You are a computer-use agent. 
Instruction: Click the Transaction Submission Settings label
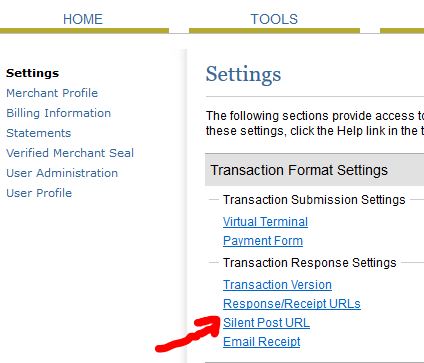point(314,200)
